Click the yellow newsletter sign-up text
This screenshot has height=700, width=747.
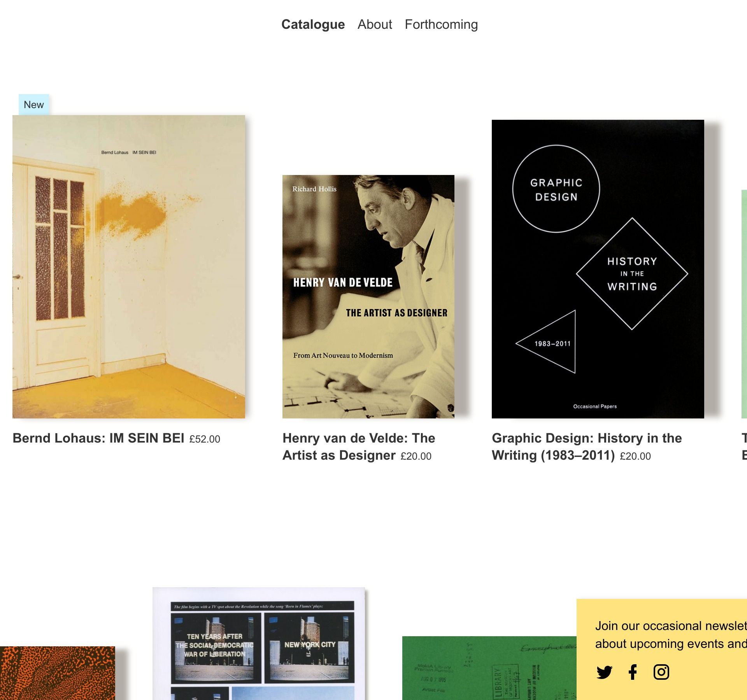point(671,635)
